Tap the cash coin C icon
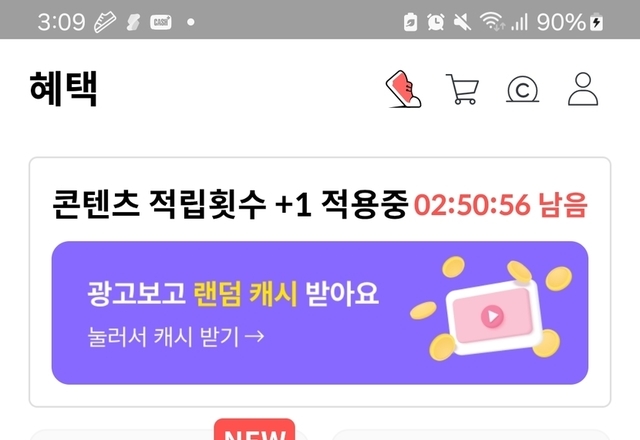Viewport: 640px width, 440px height. [x=522, y=89]
